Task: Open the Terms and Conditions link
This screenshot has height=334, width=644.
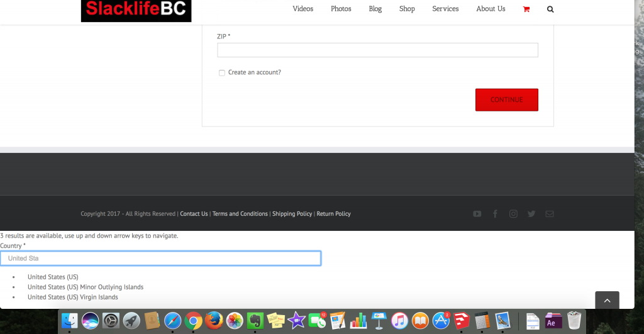Action: [x=240, y=214]
